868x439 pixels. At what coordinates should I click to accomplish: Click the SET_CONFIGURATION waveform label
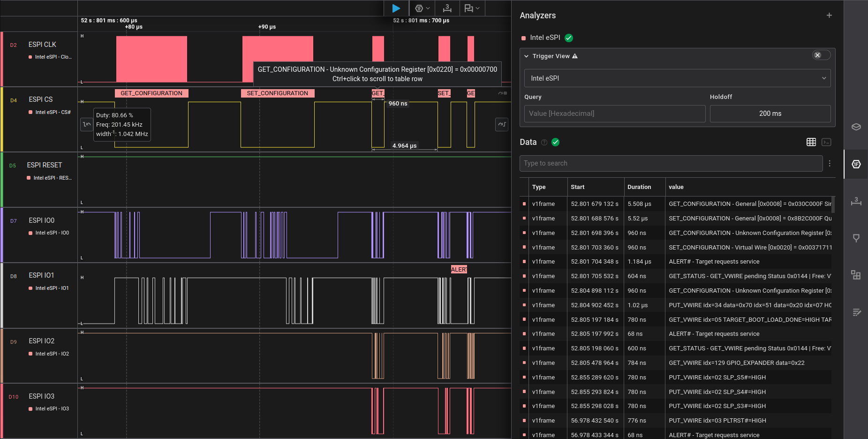tap(278, 93)
